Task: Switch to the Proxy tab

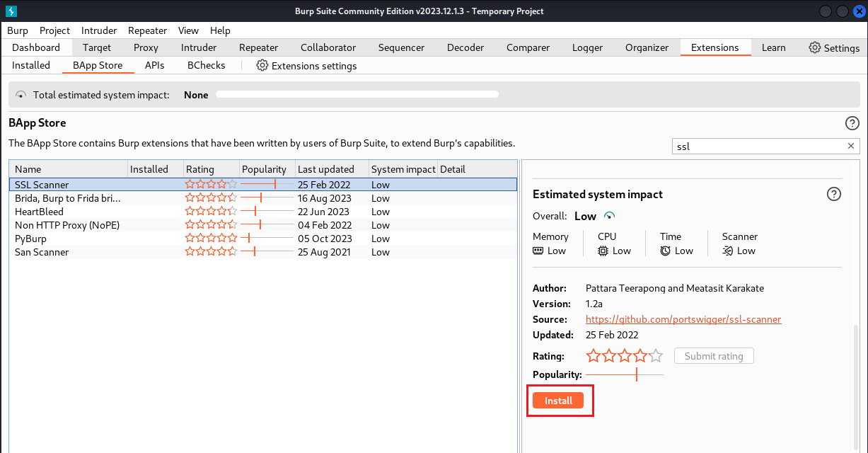Action: click(x=146, y=47)
